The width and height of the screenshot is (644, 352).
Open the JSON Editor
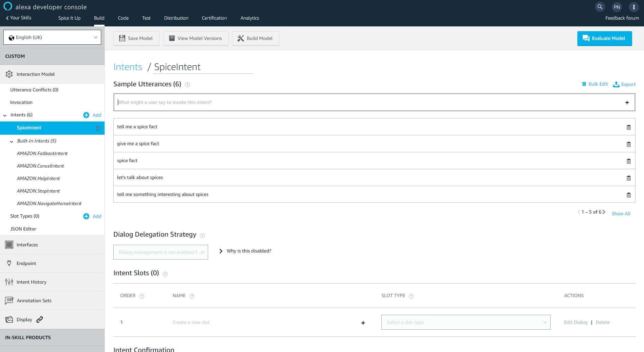coord(23,229)
